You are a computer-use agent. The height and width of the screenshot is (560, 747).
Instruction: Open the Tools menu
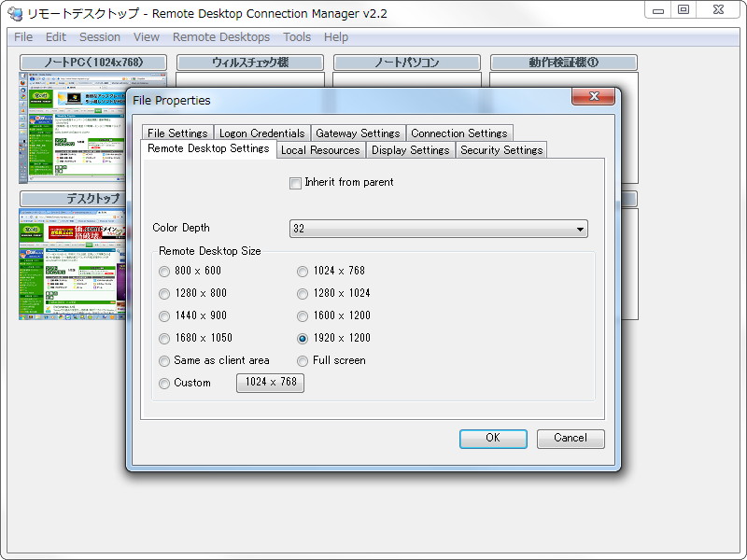[x=297, y=37]
